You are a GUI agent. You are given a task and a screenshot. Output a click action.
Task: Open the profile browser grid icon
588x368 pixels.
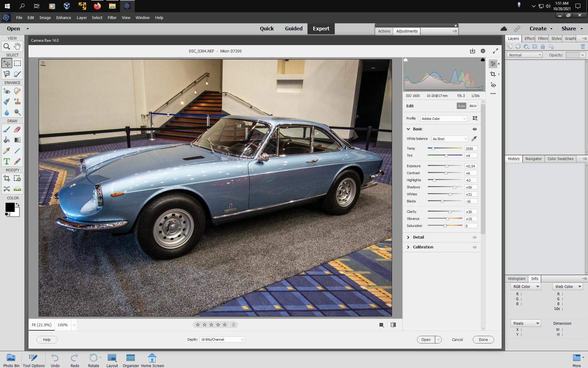click(475, 118)
